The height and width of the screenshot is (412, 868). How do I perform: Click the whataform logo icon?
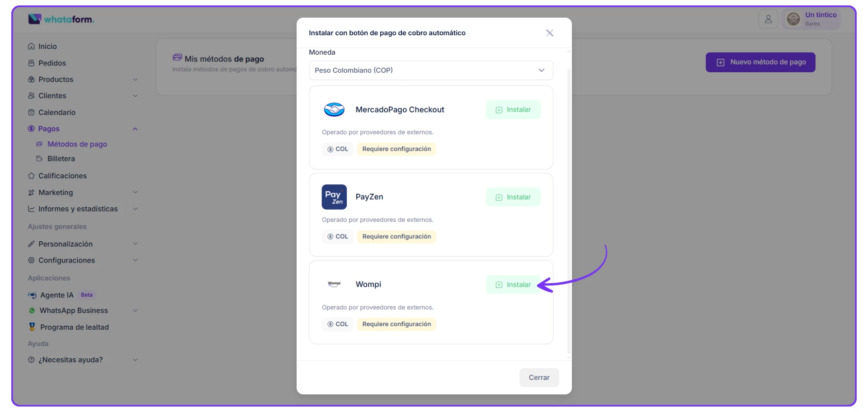[34, 19]
